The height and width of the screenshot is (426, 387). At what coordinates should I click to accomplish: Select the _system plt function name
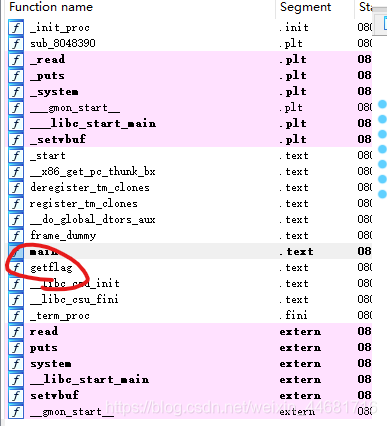54,92
